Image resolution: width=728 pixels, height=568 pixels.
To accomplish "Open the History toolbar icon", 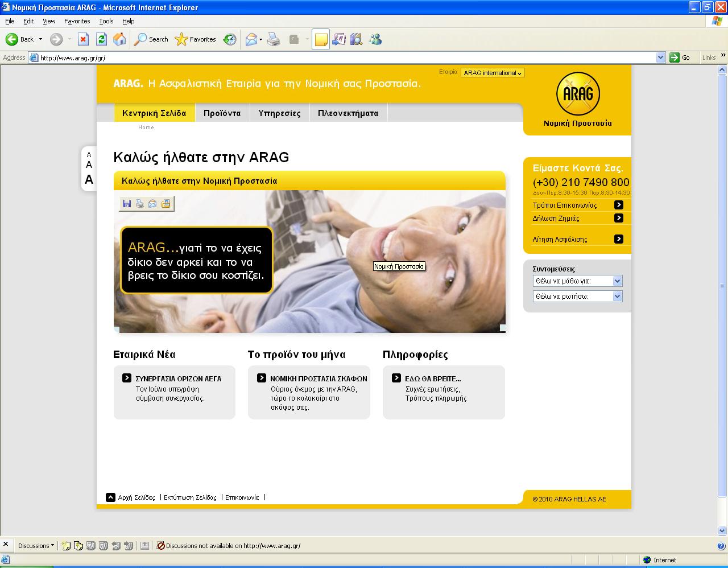I will pyautogui.click(x=230, y=39).
